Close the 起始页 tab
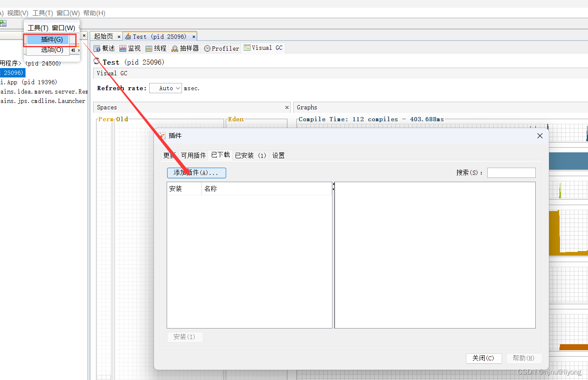The image size is (588, 380). click(x=119, y=37)
